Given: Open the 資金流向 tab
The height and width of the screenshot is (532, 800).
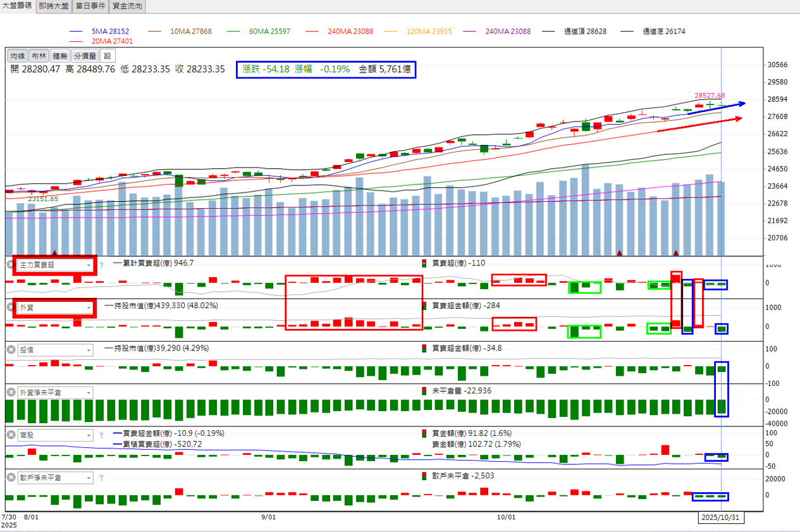Looking at the screenshot, I should (x=127, y=6).
